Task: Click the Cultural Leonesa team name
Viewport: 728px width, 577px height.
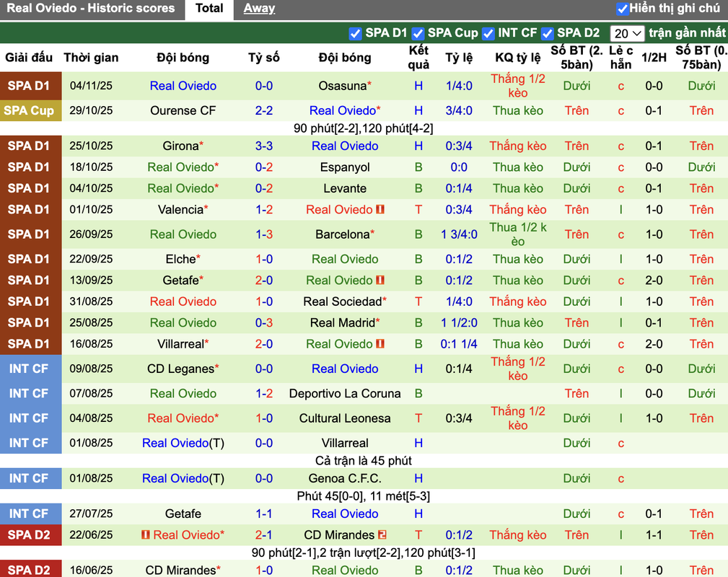Action: pyautogui.click(x=345, y=418)
